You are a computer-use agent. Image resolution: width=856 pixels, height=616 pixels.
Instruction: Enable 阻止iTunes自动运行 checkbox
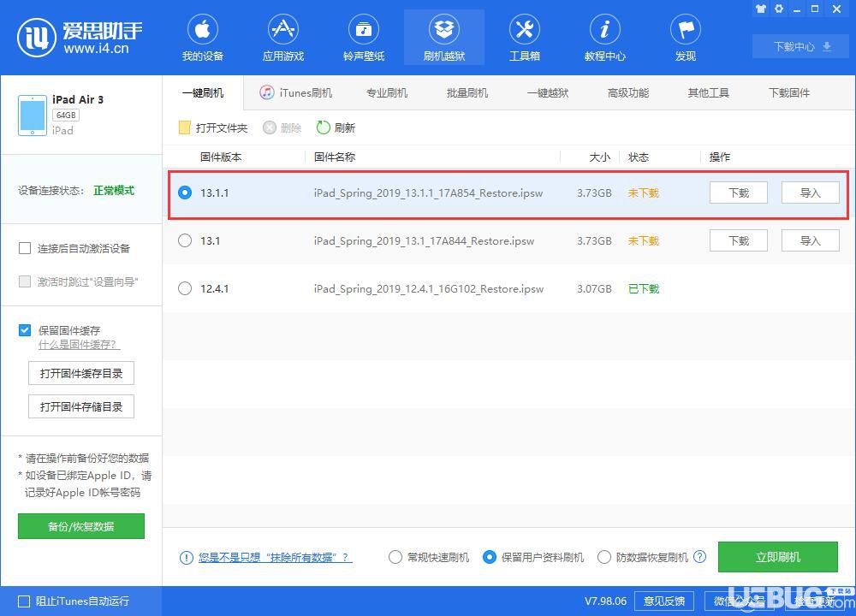[24, 601]
